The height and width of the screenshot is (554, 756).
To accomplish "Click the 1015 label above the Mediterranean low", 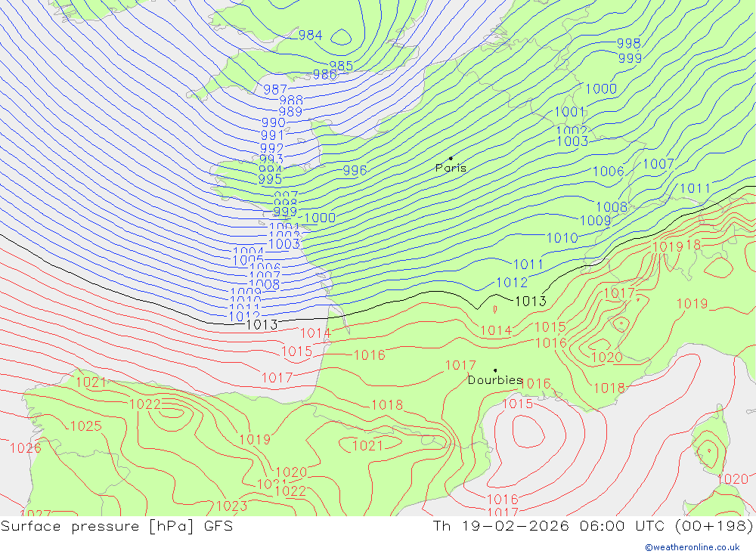I will 517,404.
